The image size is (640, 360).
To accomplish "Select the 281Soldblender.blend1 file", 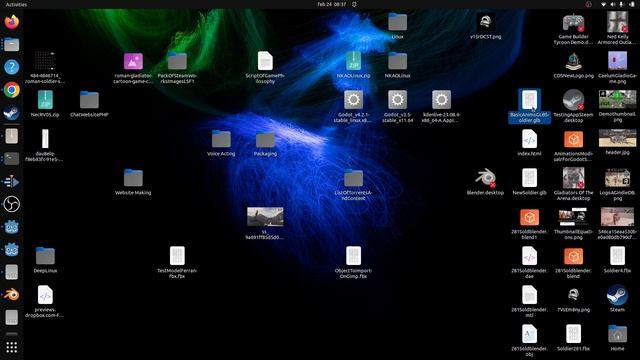I will [x=529, y=224].
